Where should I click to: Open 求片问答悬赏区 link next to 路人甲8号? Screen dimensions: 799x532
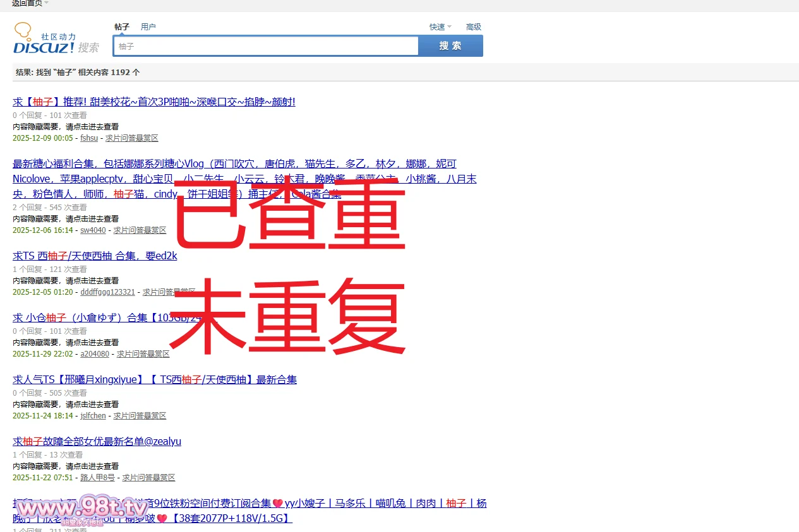(x=148, y=478)
